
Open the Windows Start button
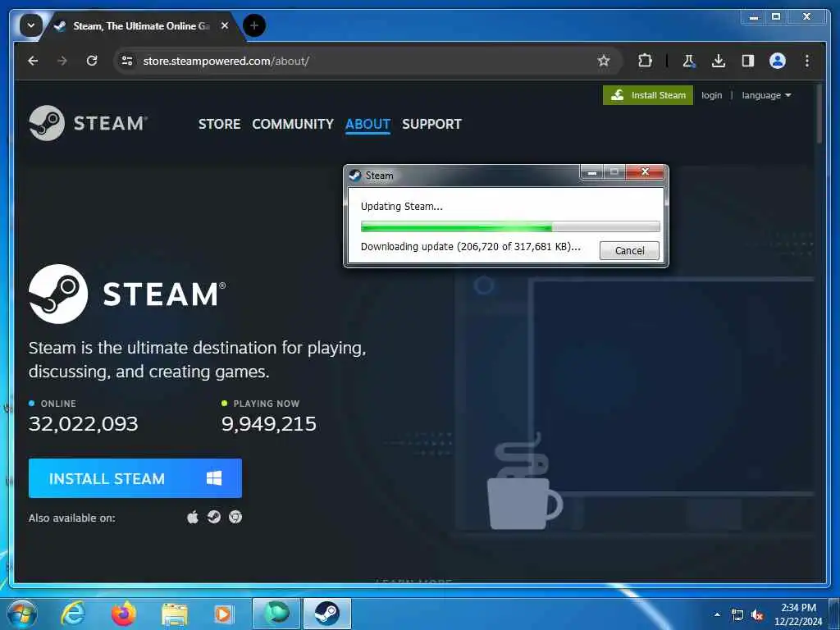pos(22,614)
